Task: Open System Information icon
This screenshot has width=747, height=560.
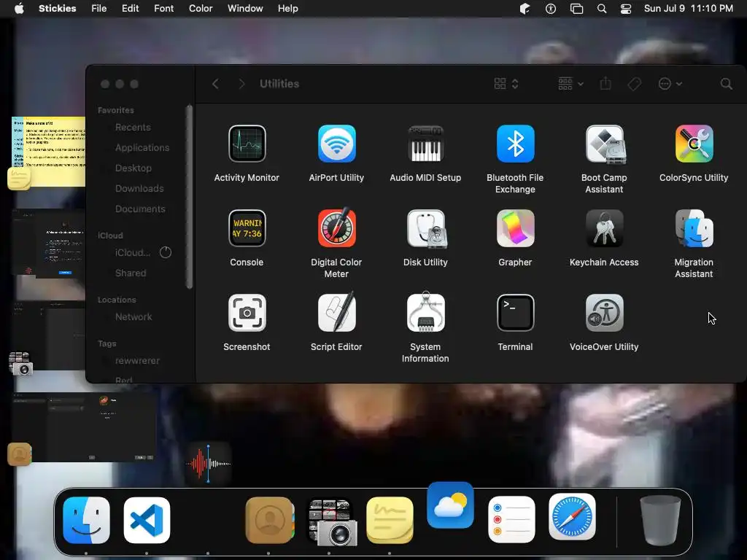Action: click(425, 313)
